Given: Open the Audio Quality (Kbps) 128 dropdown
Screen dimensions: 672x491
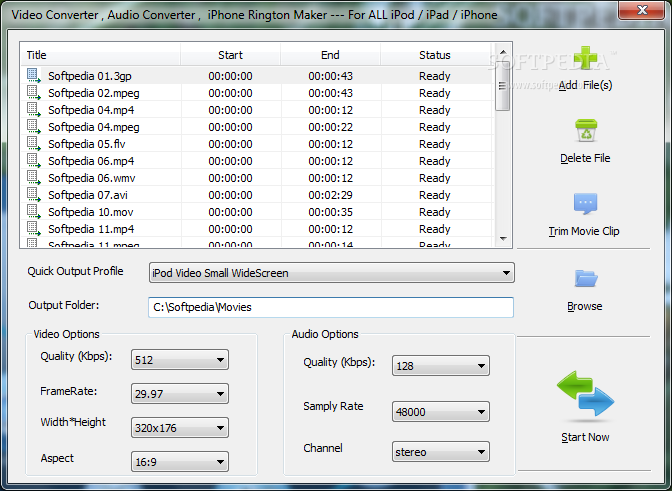Looking at the screenshot, I should 441,365.
